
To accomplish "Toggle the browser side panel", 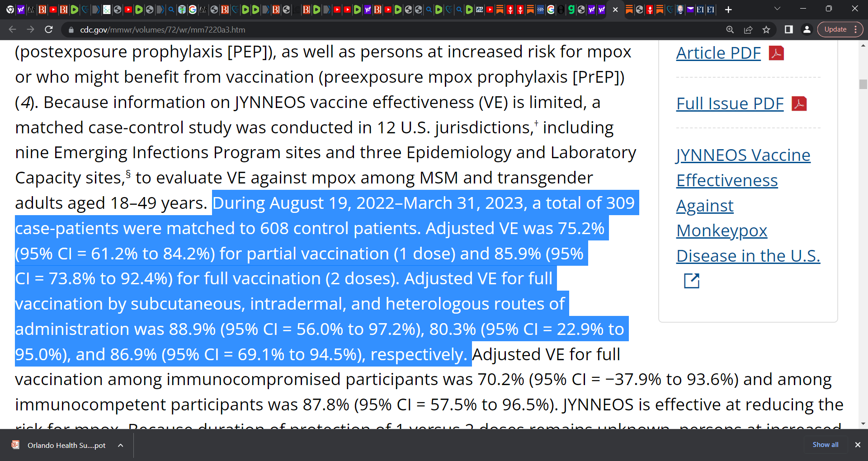I will 788,29.
